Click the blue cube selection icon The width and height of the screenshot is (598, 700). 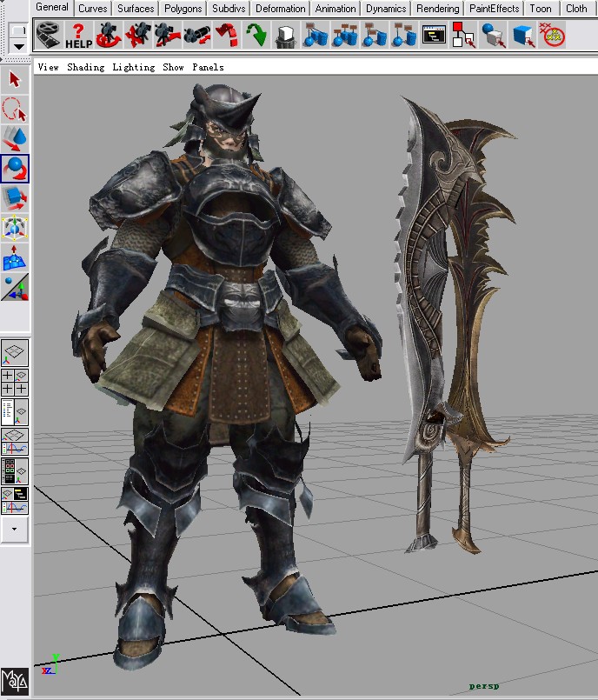click(x=523, y=35)
